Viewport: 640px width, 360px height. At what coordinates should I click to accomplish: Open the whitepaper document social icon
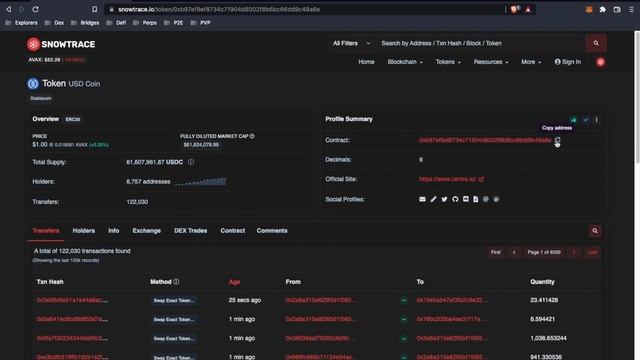(x=476, y=199)
